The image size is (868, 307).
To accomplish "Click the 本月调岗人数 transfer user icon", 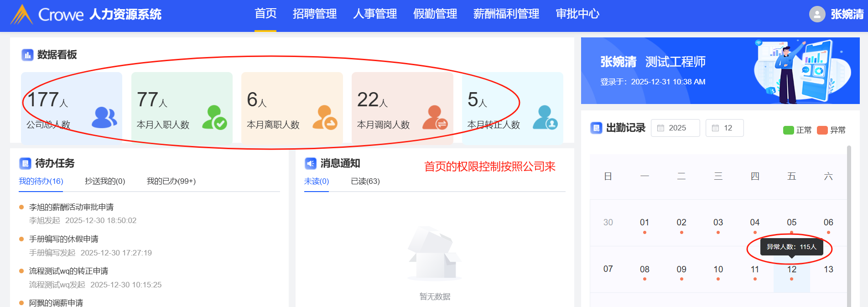I will (435, 118).
